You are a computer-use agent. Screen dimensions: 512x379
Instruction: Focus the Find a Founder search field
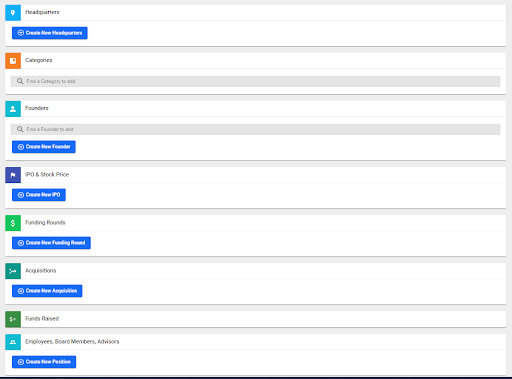pos(255,129)
